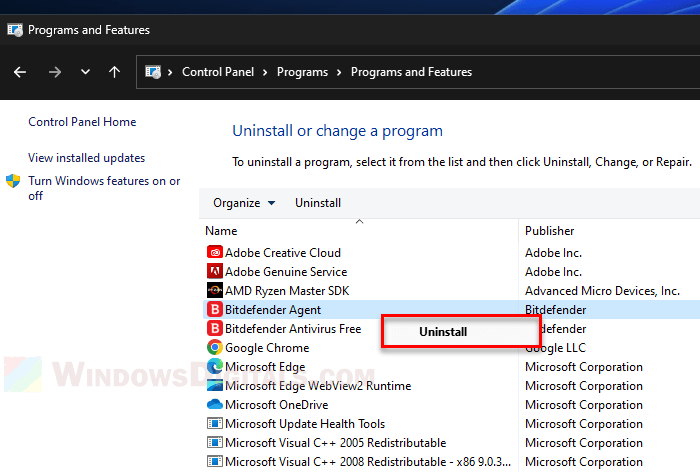Click the Google Chrome icon
The width and height of the screenshot is (700, 472).
point(215,347)
